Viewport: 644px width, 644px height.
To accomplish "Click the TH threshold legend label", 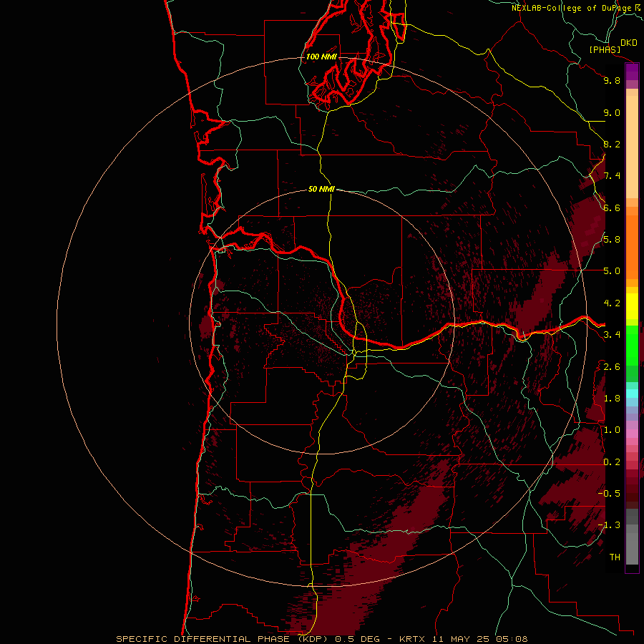I will point(615,557).
